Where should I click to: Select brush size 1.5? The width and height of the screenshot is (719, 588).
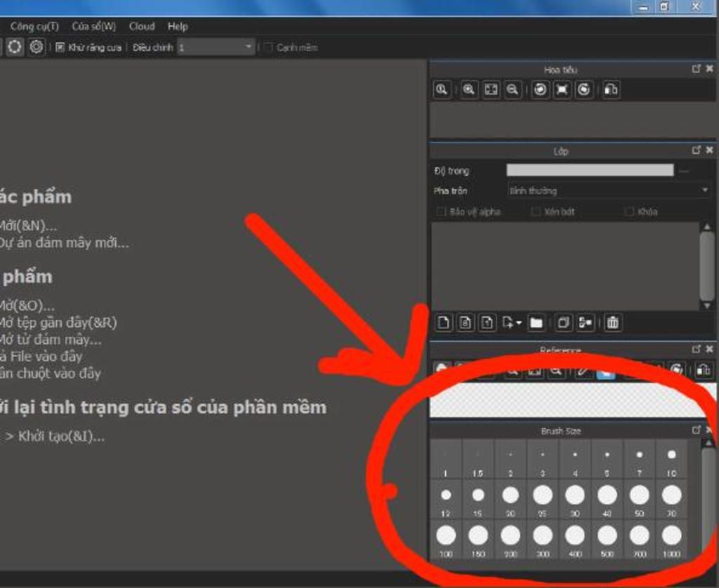tap(477, 460)
